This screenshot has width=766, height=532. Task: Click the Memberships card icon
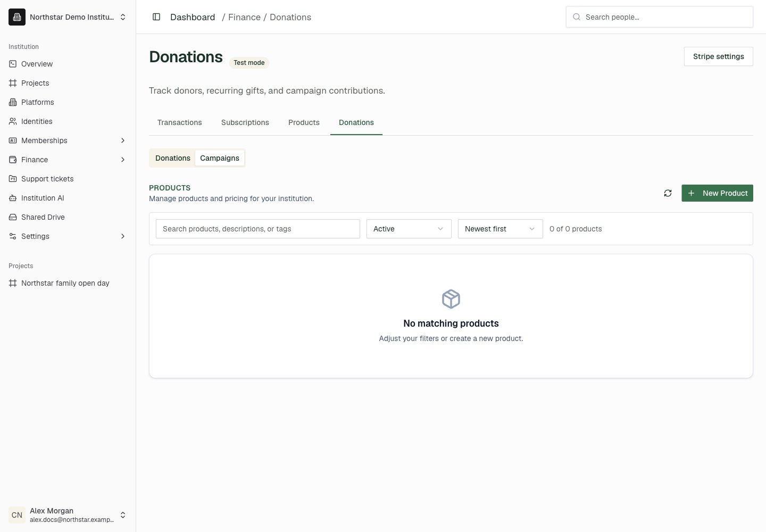point(13,140)
